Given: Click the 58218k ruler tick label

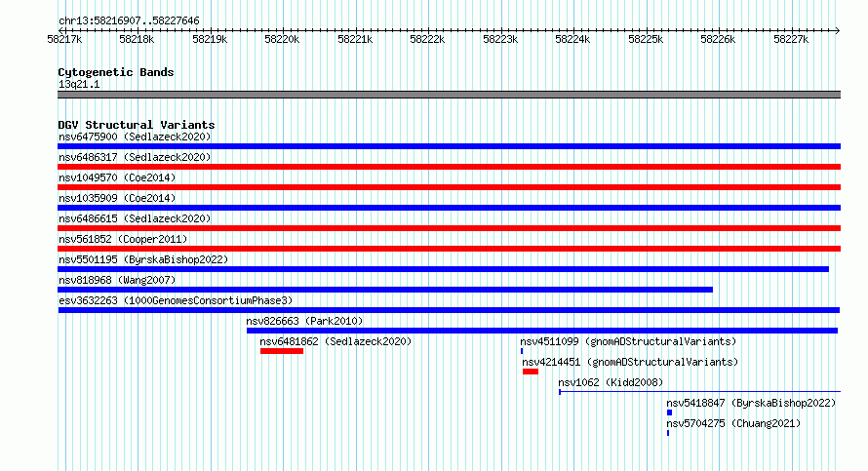Looking at the screenshot, I should pos(137,39).
